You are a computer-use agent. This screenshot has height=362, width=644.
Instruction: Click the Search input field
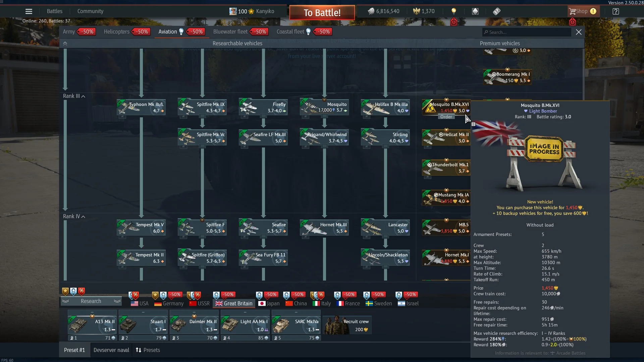pos(527,32)
